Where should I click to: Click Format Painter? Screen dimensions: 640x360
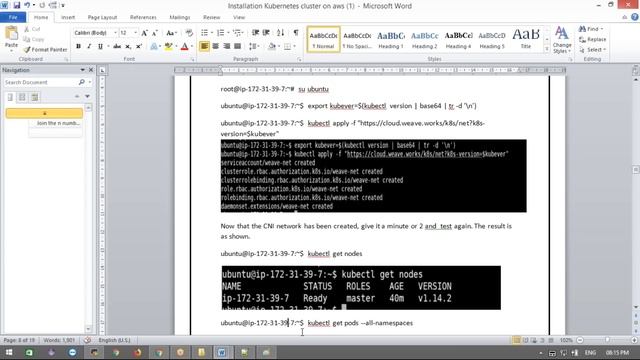click(x=45, y=49)
